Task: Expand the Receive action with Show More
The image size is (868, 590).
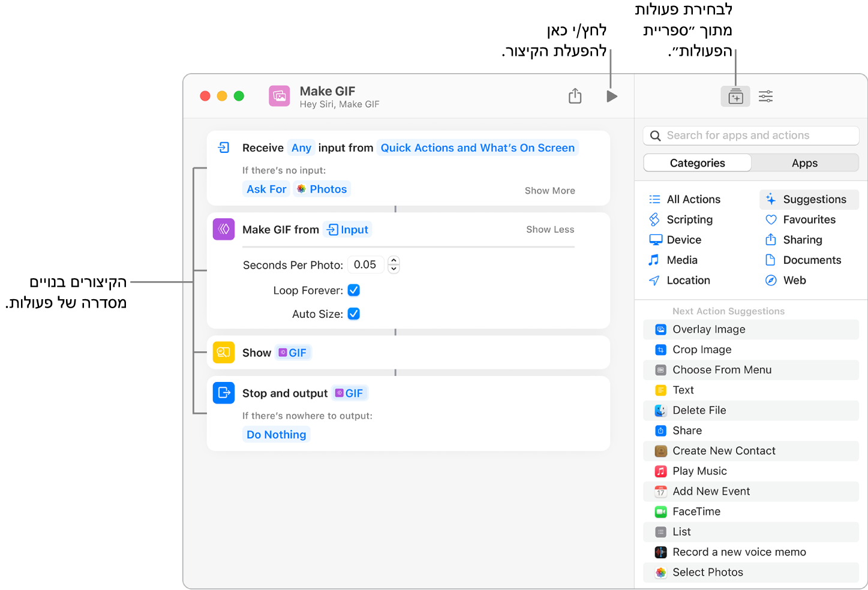Action: pos(549,190)
